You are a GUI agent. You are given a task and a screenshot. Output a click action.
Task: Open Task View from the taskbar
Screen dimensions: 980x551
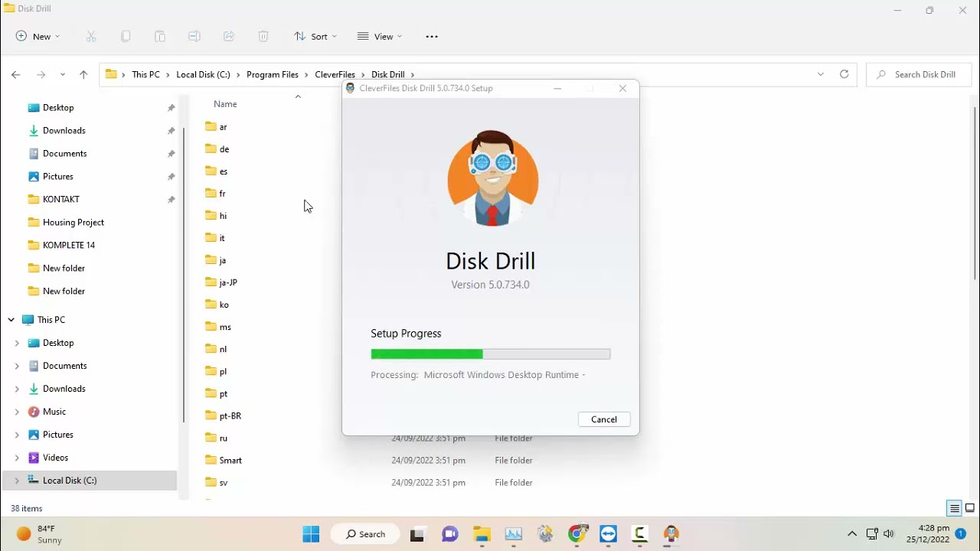tap(417, 534)
